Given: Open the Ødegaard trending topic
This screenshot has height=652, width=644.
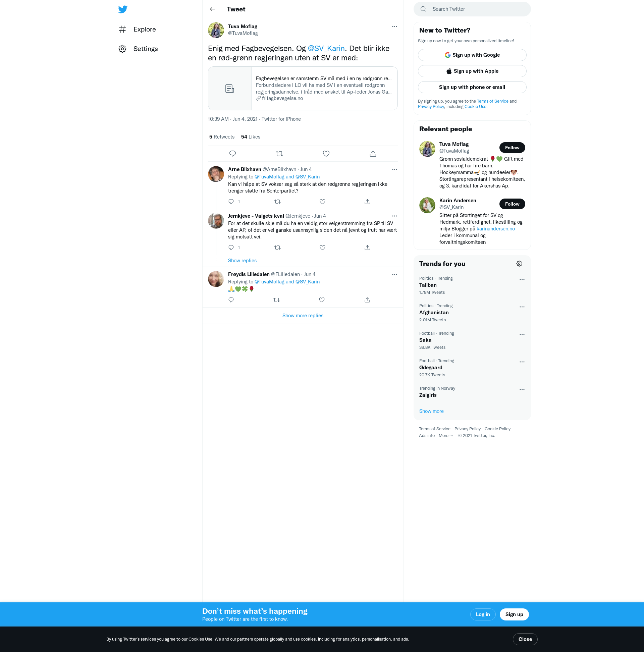Looking at the screenshot, I should (472, 368).
